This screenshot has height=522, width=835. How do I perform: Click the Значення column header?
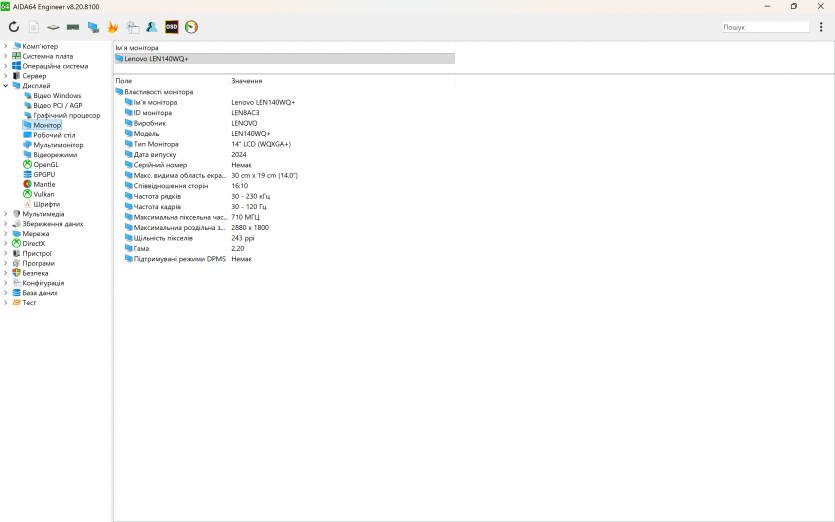pos(247,81)
